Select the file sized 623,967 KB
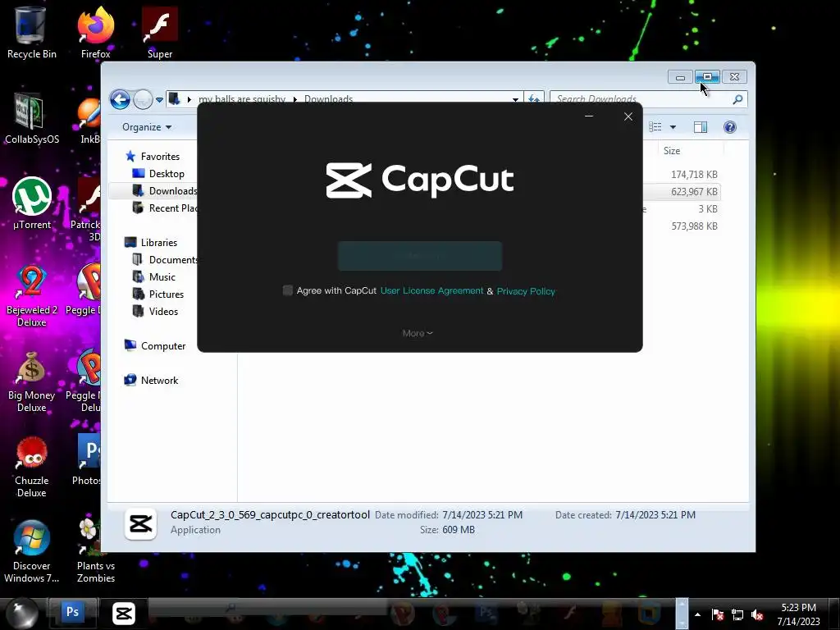Screen dimensions: 840x630 [x=694, y=192]
